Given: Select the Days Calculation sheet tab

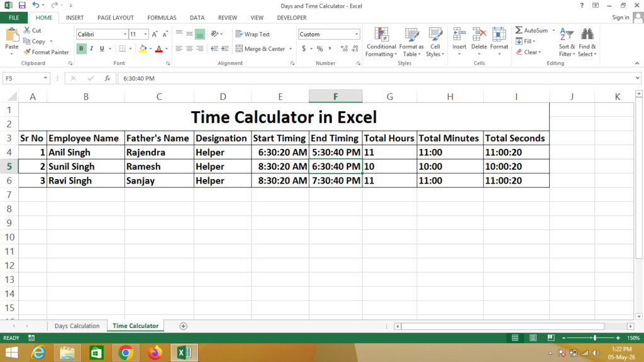Looking at the screenshot, I should click(x=77, y=326).
